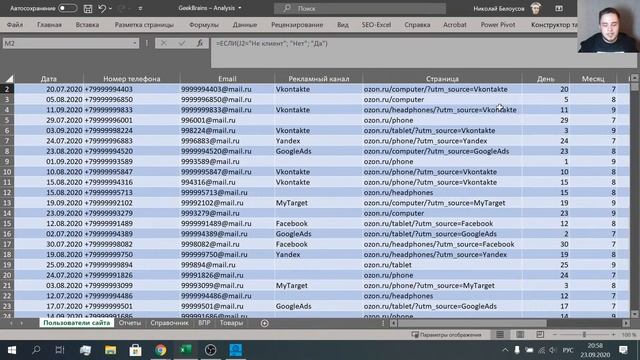Switch to Normal view icon
Screen dimensions: 640x360
click(x=500, y=335)
